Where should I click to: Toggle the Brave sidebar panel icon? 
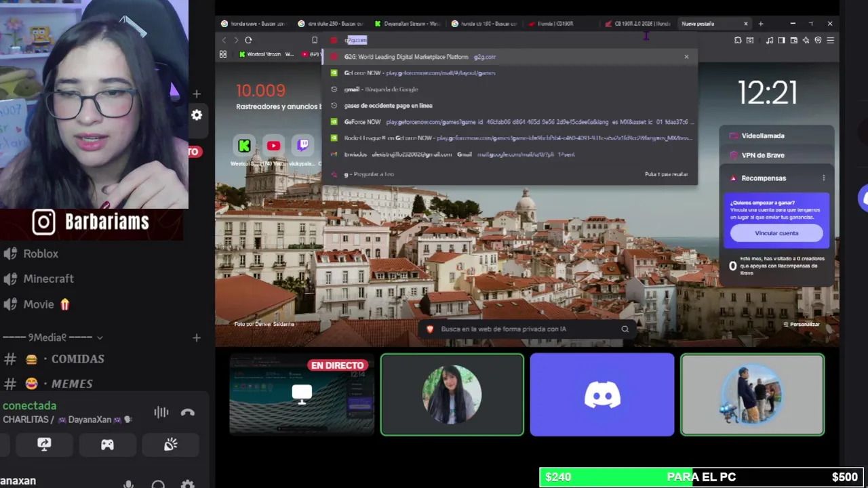782,41
